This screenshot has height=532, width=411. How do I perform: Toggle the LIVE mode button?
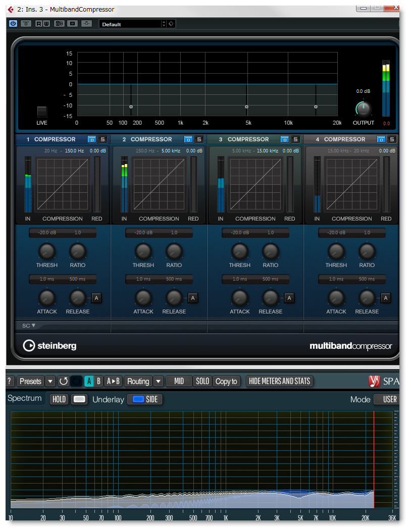point(42,111)
